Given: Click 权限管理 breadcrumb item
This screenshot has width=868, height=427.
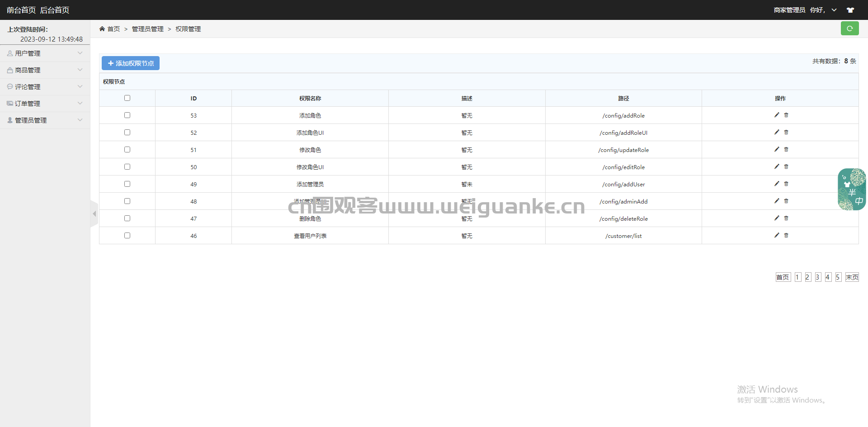Looking at the screenshot, I should tap(188, 29).
